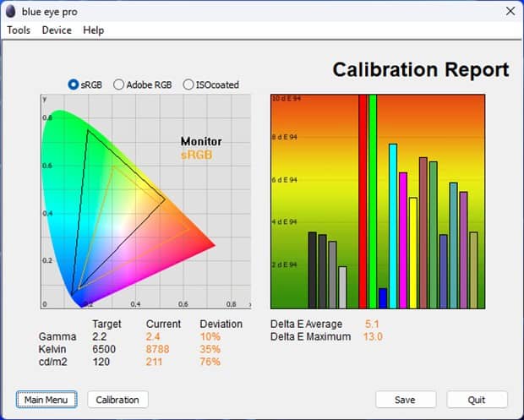Open the Help menu
This screenshot has width=524, height=420.
94,30
